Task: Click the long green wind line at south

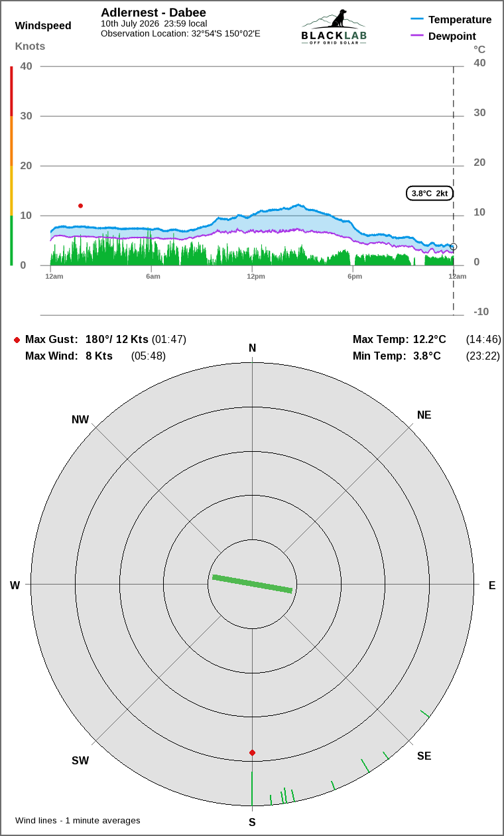Action: tap(252, 788)
